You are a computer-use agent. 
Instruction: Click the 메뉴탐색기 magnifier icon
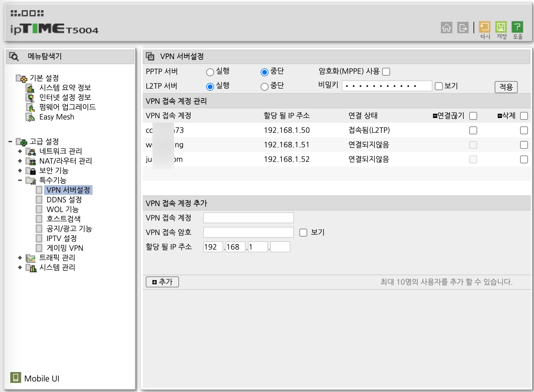click(x=14, y=56)
